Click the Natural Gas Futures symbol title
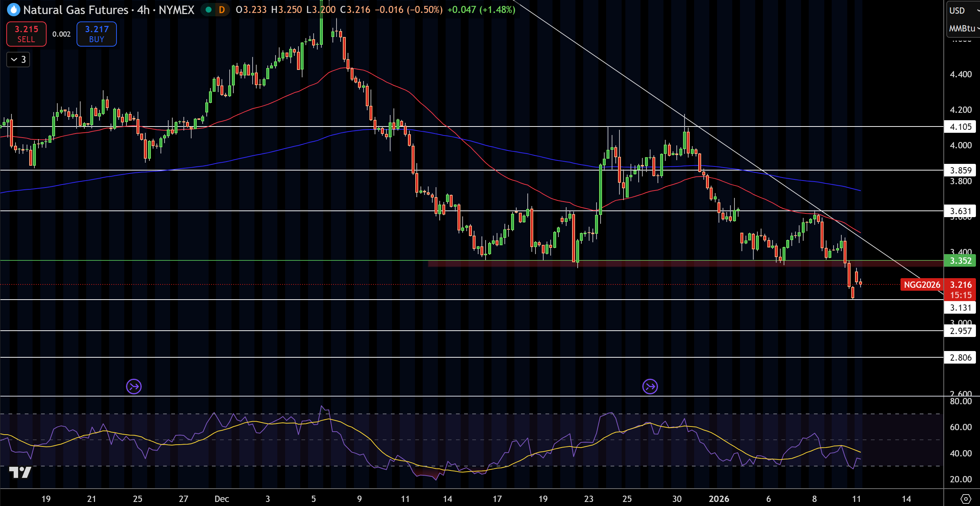Screen dimensions: 980x506 (75, 10)
